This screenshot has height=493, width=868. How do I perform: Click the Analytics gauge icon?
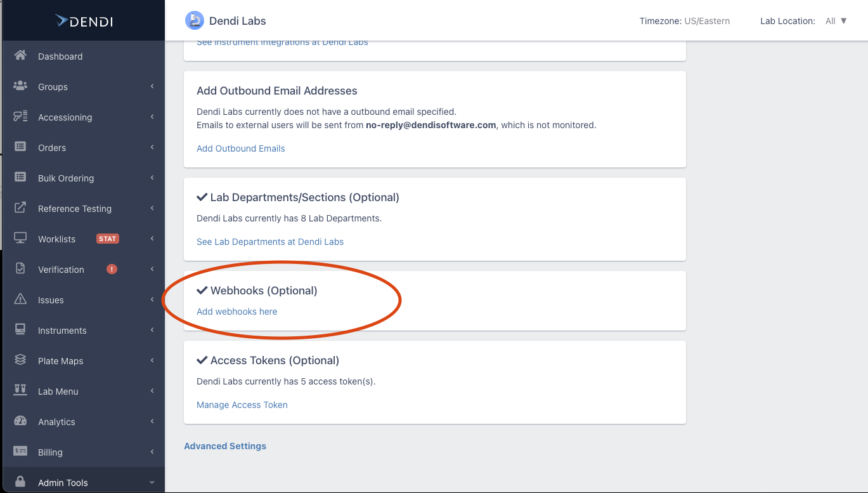[20, 421]
